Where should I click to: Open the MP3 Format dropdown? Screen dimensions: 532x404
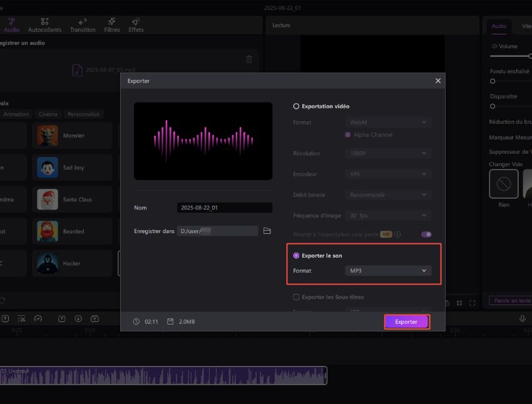click(388, 271)
